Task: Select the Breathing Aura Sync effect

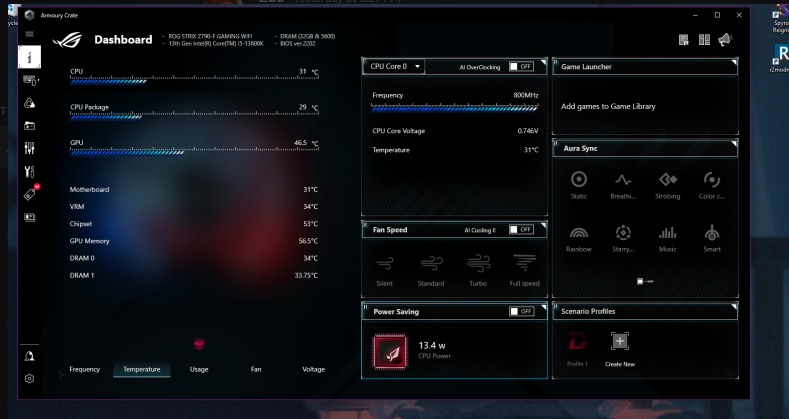Action: pyautogui.click(x=623, y=185)
